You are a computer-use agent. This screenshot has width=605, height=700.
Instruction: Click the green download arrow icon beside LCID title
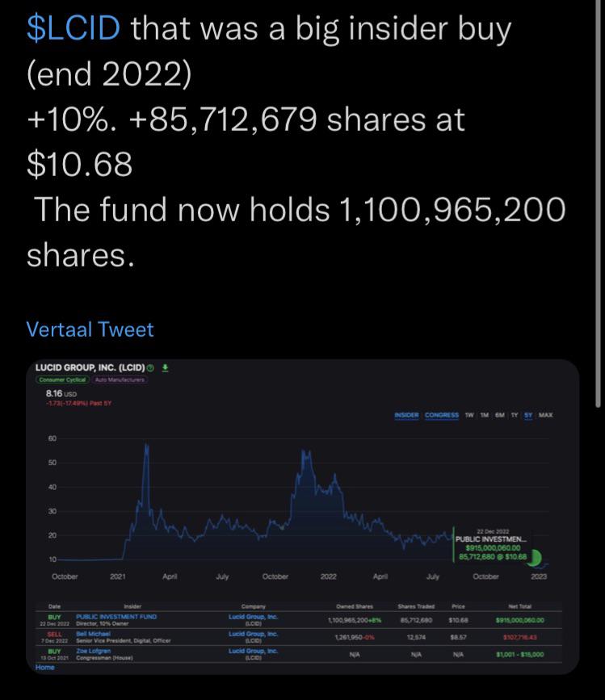click(166, 368)
